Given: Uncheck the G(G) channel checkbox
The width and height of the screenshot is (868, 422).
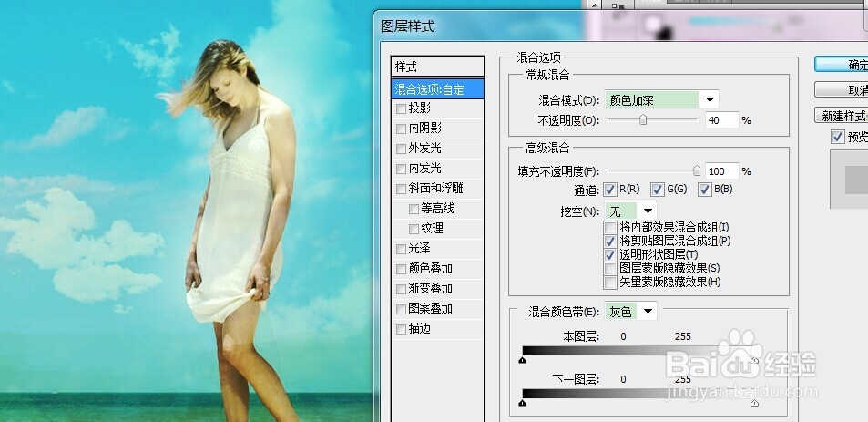Looking at the screenshot, I should coord(657,190).
